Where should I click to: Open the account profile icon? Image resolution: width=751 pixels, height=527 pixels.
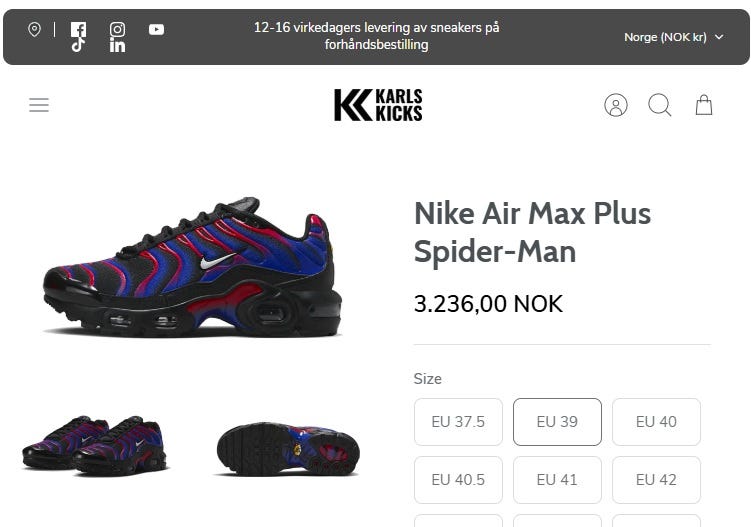616,105
